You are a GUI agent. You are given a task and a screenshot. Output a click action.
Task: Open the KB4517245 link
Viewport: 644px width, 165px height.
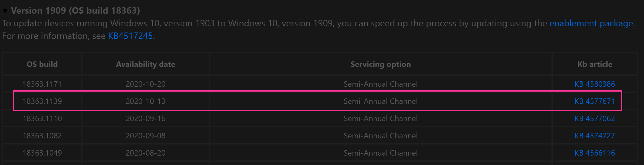coord(130,36)
